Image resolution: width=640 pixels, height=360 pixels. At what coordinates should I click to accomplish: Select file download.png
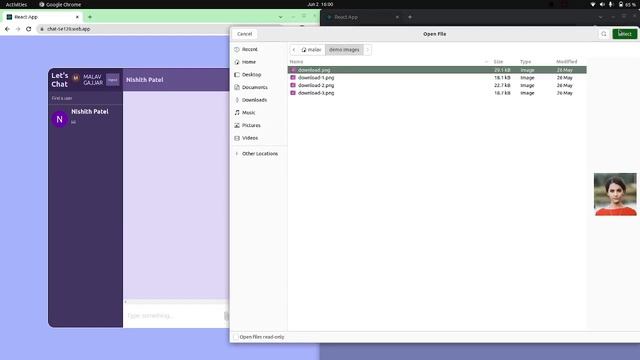click(x=437, y=70)
